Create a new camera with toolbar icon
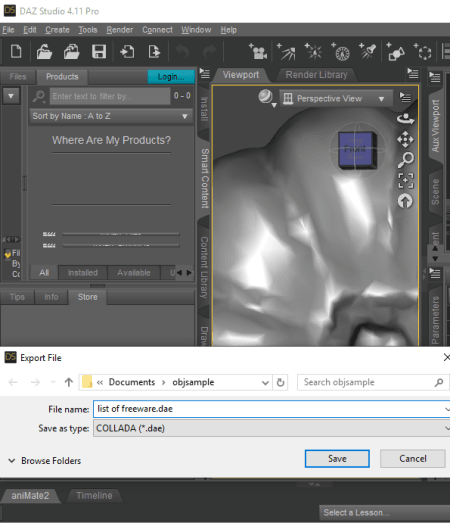The height and width of the screenshot is (523, 450). point(258,51)
